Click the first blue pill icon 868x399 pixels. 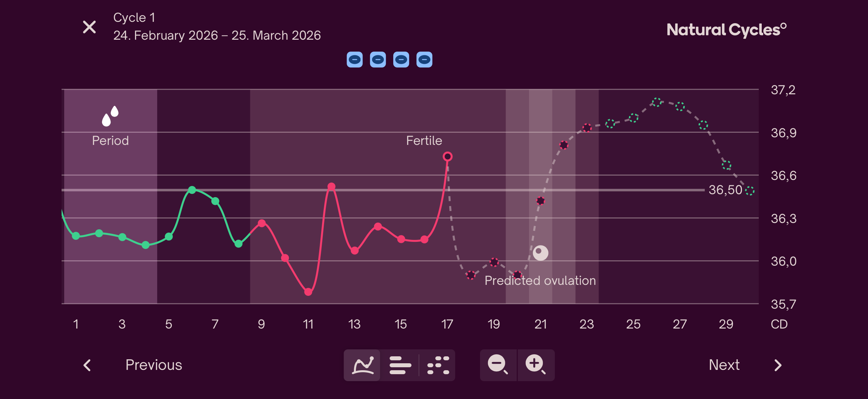355,60
